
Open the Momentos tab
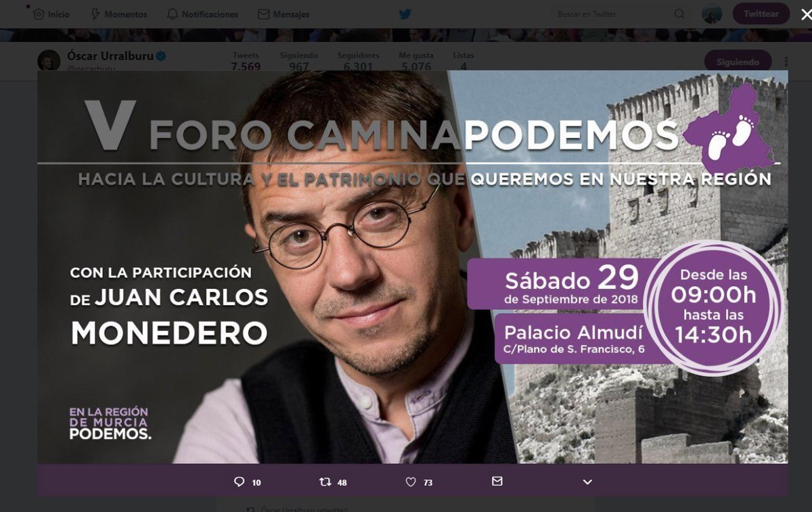118,14
